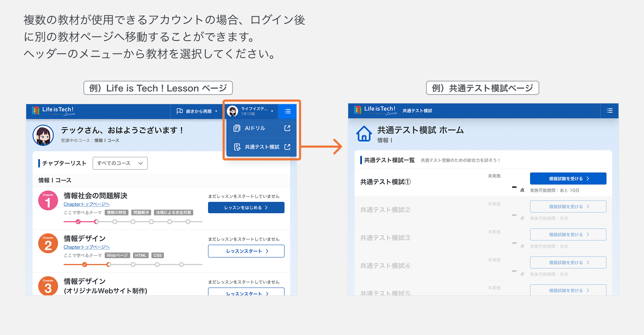
Task: Click the AIドリル document icon
Action: (x=237, y=128)
